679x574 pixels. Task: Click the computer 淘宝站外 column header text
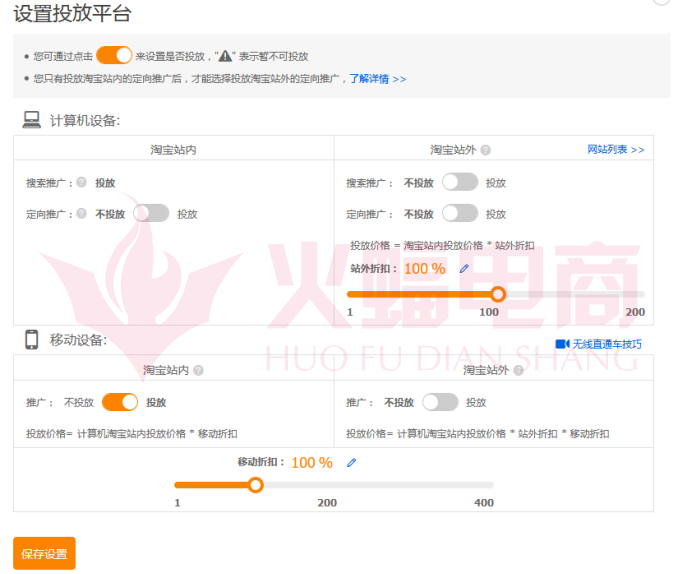pyautogui.click(x=453, y=150)
